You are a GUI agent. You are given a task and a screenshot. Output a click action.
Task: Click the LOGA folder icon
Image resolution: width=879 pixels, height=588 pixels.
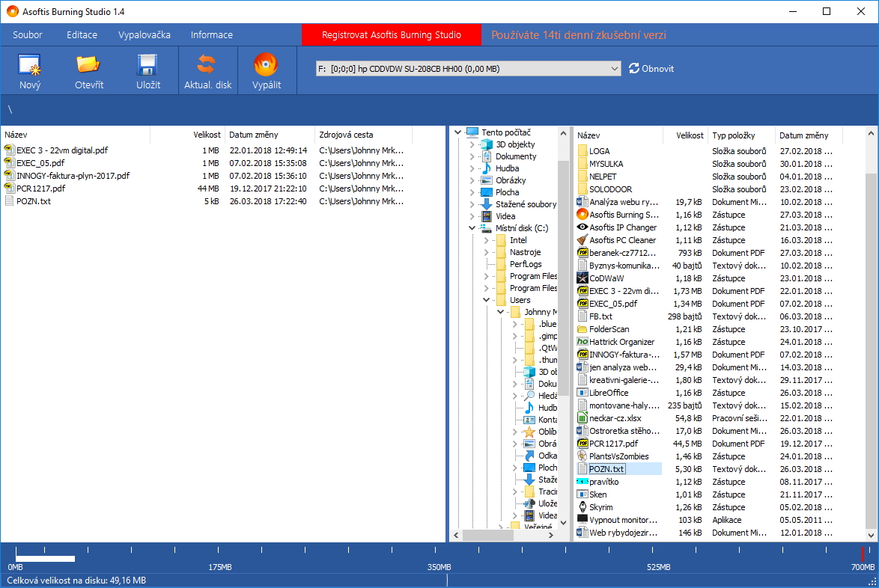tap(583, 150)
